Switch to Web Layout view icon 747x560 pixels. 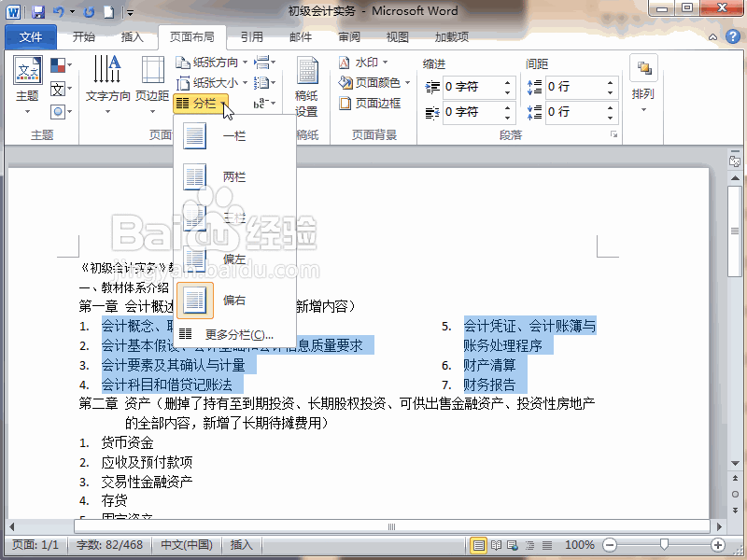pos(513,545)
